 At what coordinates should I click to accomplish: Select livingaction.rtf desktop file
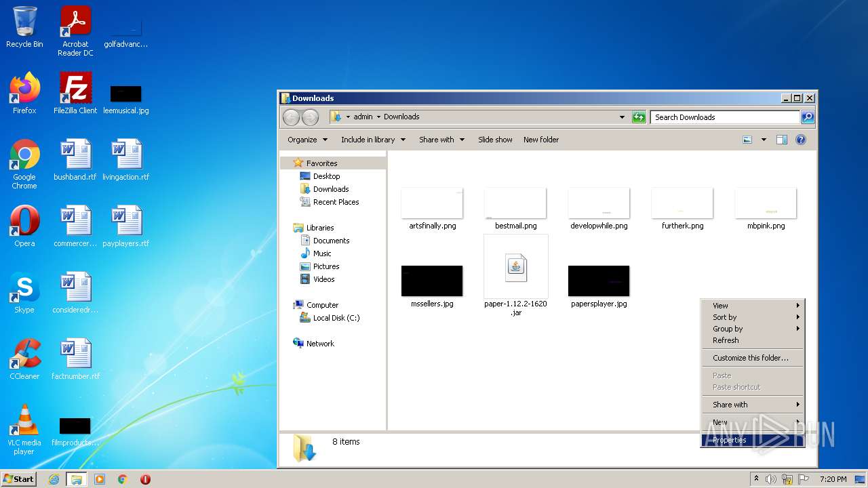[x=126, y=160]
